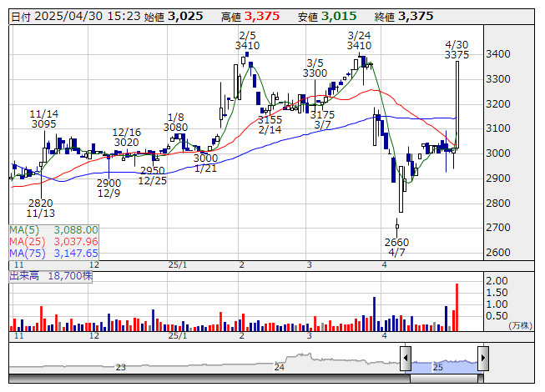Click the 4/7 low 2660 candlestick

397,226
